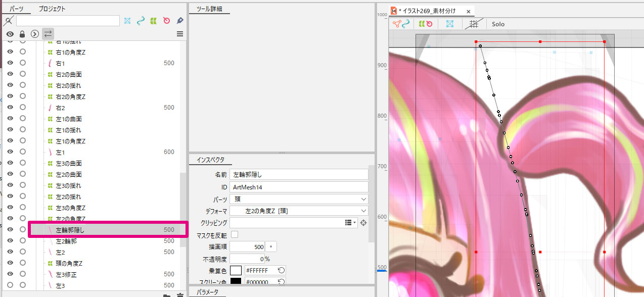Image resolution: width=644 pixels, height=297 pixels.
Task: Switch to the プロジェクト tab
Action: [x=52, y=9]
